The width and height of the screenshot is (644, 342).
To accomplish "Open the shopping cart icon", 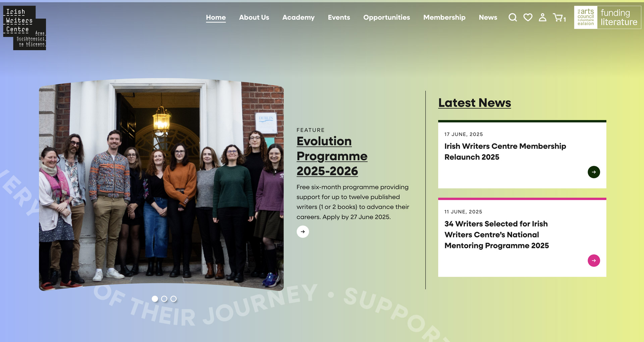I will pyautogui.click(x=559, y=18).
